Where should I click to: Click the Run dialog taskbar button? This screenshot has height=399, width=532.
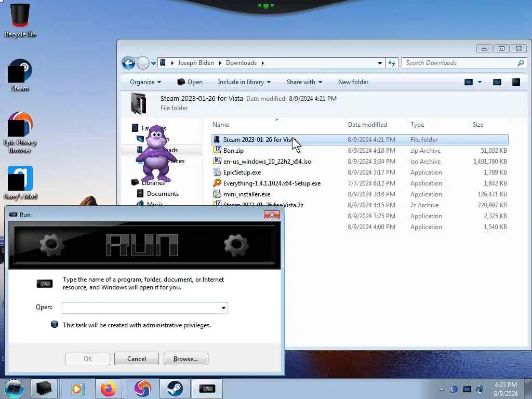[x=207, y=389]
